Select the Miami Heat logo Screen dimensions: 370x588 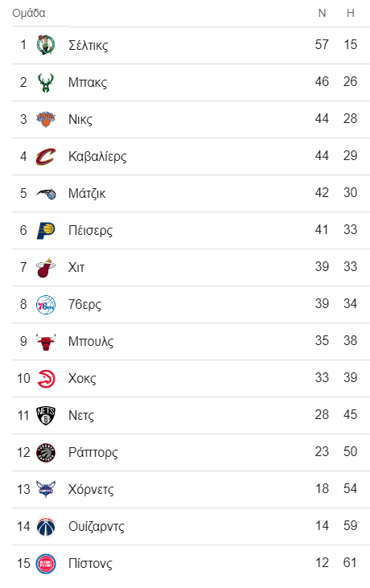click(x=46, y=267)
